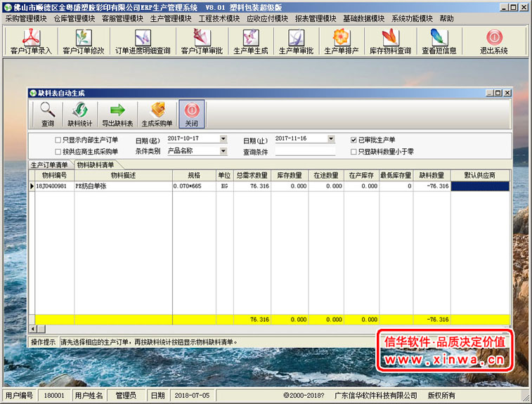The height and width of the screenshot is (404, 532).
Task: Click 单位 column header
Action: coord(225,176)
